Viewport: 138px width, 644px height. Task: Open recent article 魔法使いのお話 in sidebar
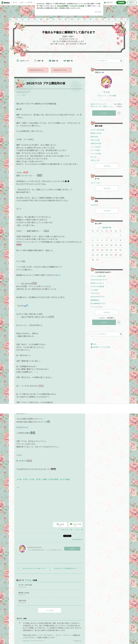(x=96, y=133)
